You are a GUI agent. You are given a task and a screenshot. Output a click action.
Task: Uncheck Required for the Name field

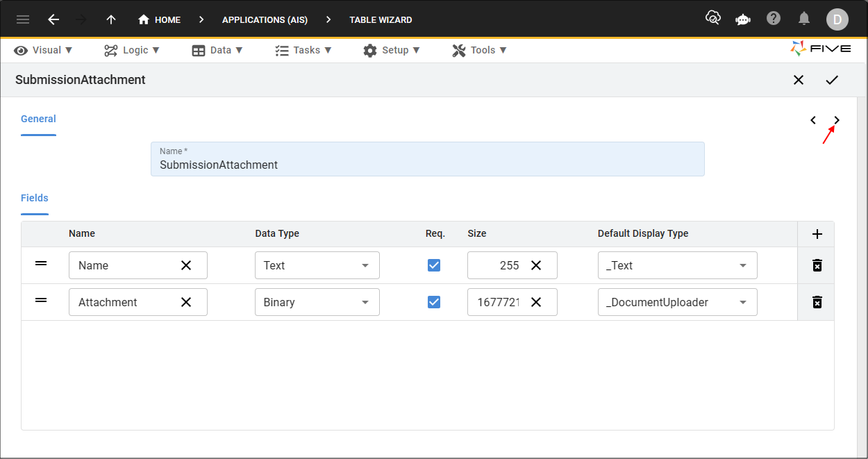pyautogui.click(x=434, y=265)
